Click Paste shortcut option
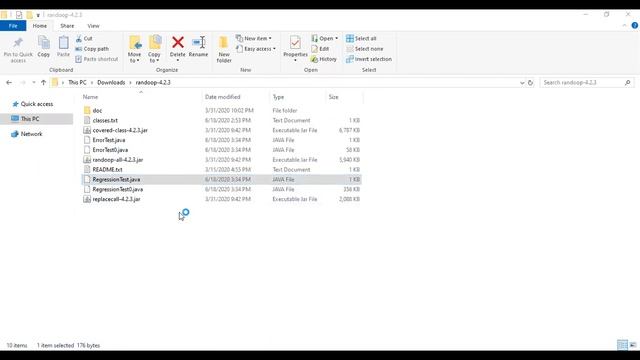The image size is (640, 360). pyautogui.click(x=97, y=59)
